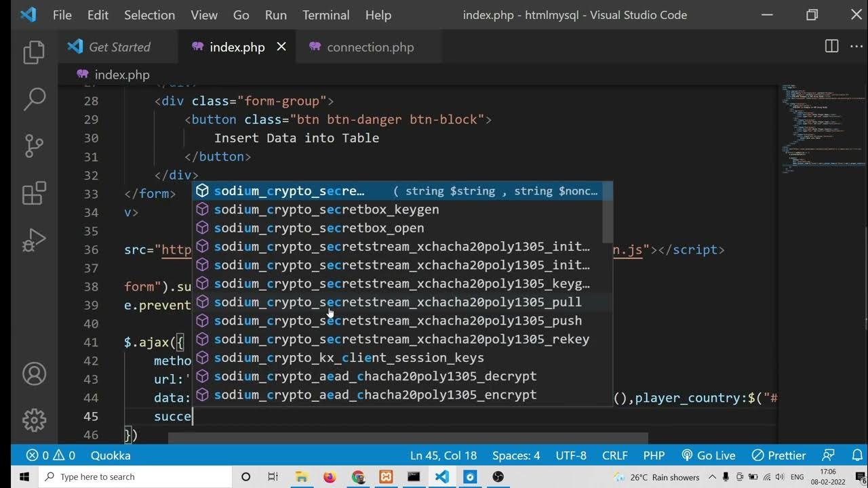
Task: Click the horizontal editor scrollbar
Action: click(x=407, y=439)
